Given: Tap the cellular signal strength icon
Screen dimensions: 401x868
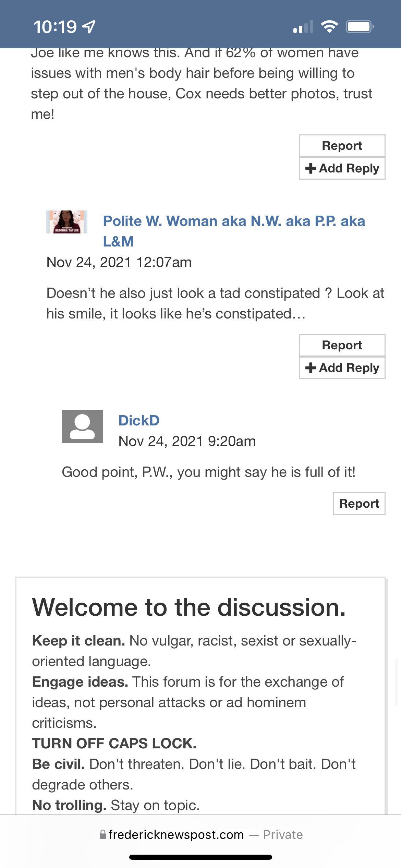Looking at the screenshot, I should point(303,27).
